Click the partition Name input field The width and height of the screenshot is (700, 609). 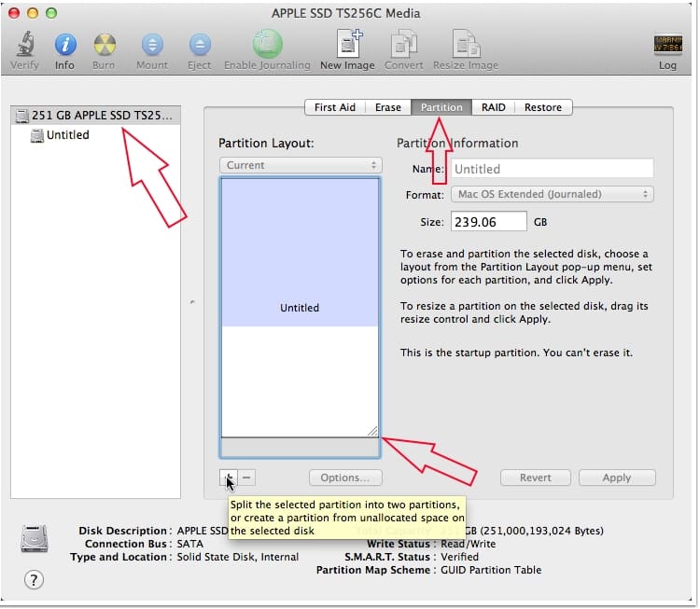tap(553, 169)
